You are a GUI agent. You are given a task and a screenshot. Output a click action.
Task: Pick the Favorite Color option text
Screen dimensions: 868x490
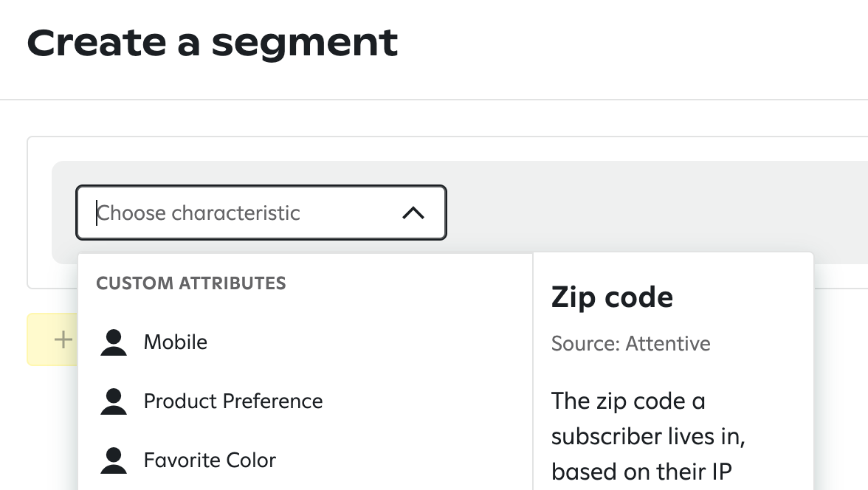click(210, 460)
